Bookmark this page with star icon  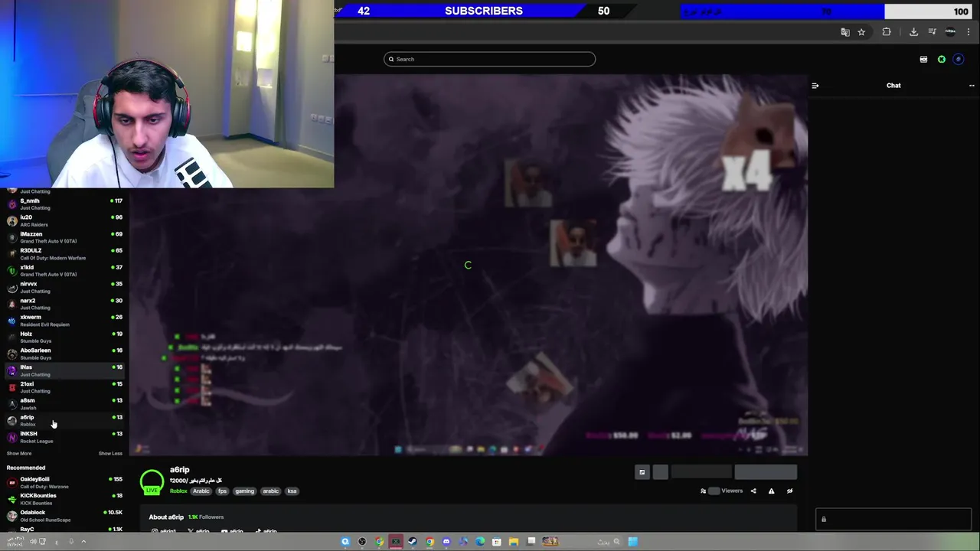tap(861, 32)
